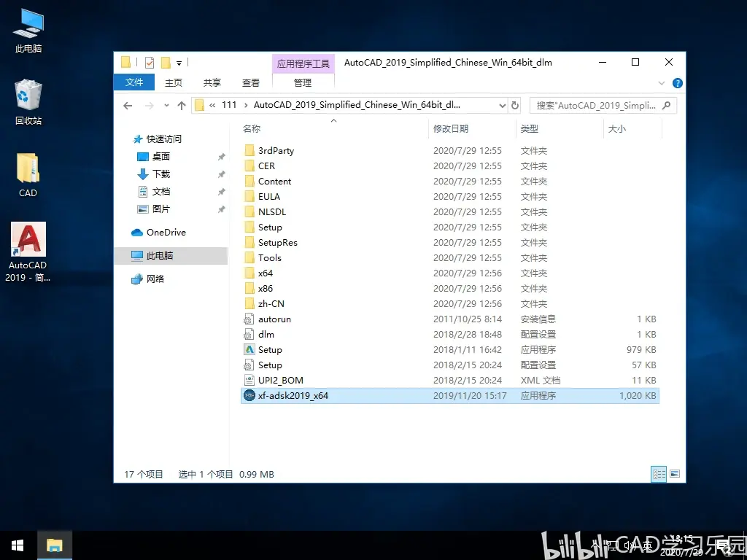Select the NLSDL folder
The image size is (747, 560).
pos(271,211)
